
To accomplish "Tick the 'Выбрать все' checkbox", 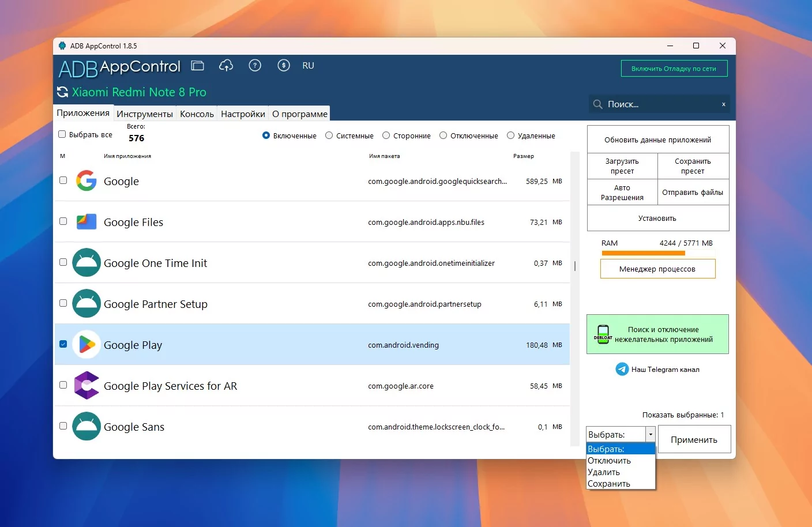I will click(x=62, y=134).
